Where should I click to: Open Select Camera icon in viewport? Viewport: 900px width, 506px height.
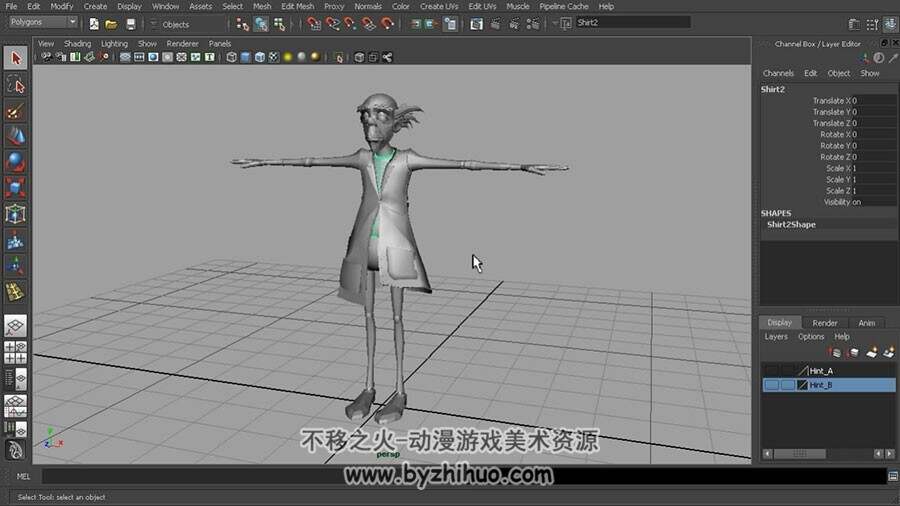pyautogui.click(x=46, y=57)
